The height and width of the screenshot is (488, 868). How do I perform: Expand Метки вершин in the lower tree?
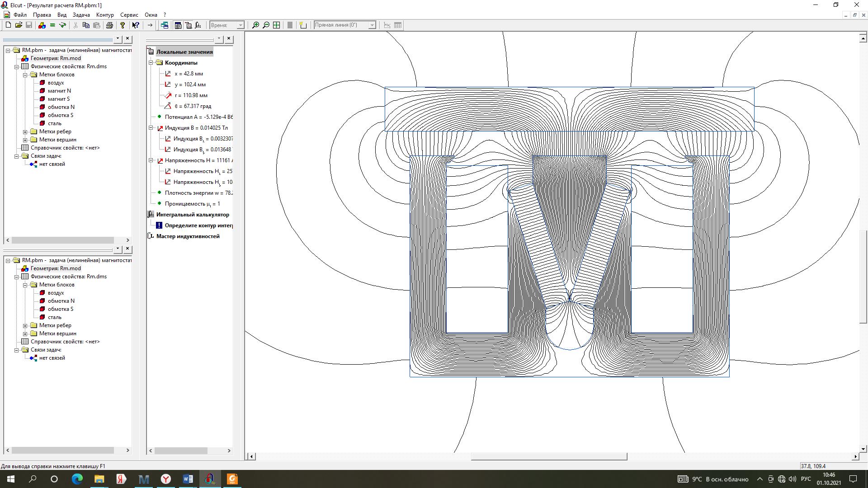pos(25,333)
